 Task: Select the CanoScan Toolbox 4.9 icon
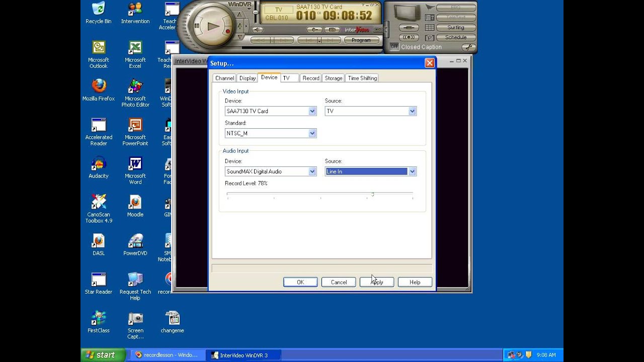[x=99, y=209]
